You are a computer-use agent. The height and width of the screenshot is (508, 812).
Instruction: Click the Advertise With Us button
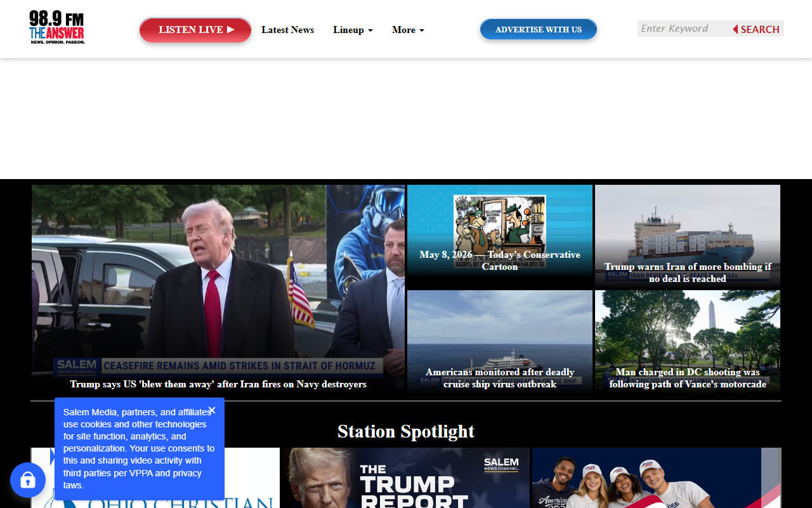coord(539,29)
